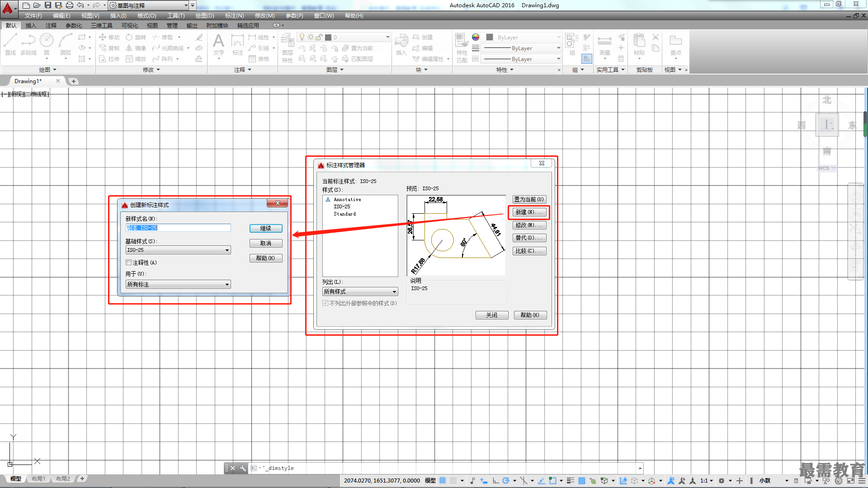Click Close (关闭) in dimension style manager
This screenshot has height=488, width=868.
(x=492, y=315)
